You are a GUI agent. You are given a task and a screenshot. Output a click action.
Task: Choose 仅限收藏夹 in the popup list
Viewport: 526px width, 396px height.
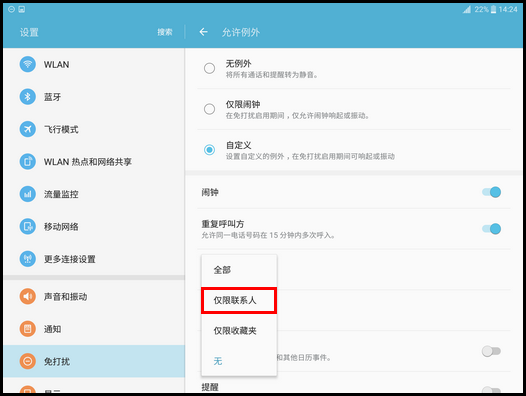pos(239,331)
